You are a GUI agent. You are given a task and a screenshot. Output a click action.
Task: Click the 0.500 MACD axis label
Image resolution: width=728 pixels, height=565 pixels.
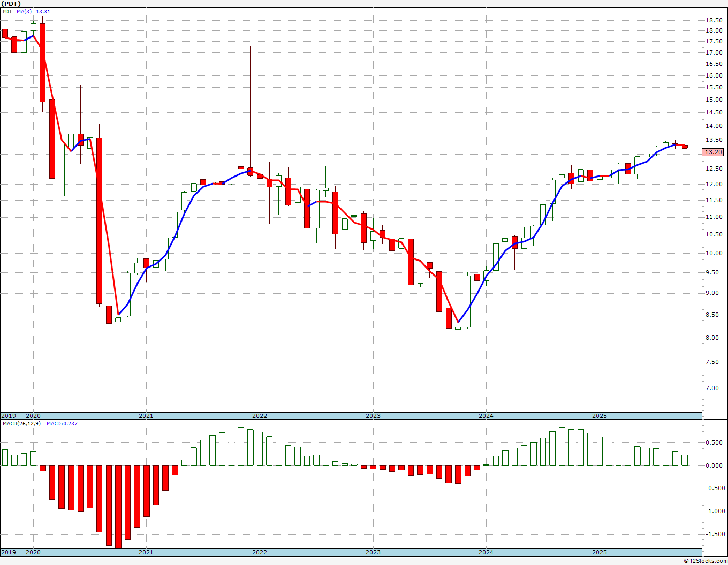(x=713, y=442)
